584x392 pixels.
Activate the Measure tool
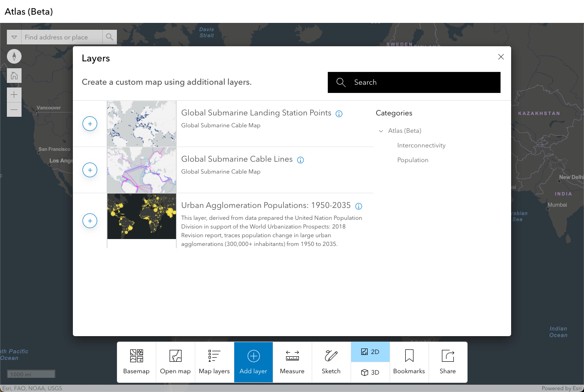pos(292,362)
